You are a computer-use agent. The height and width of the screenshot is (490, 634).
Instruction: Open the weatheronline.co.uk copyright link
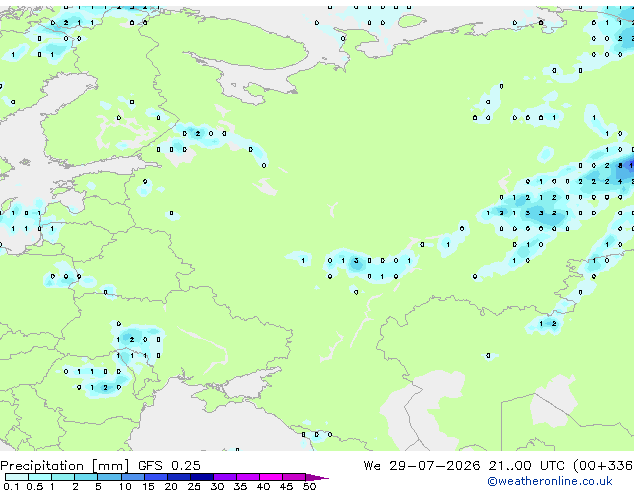pyautogui.click(x=550, y=481)
